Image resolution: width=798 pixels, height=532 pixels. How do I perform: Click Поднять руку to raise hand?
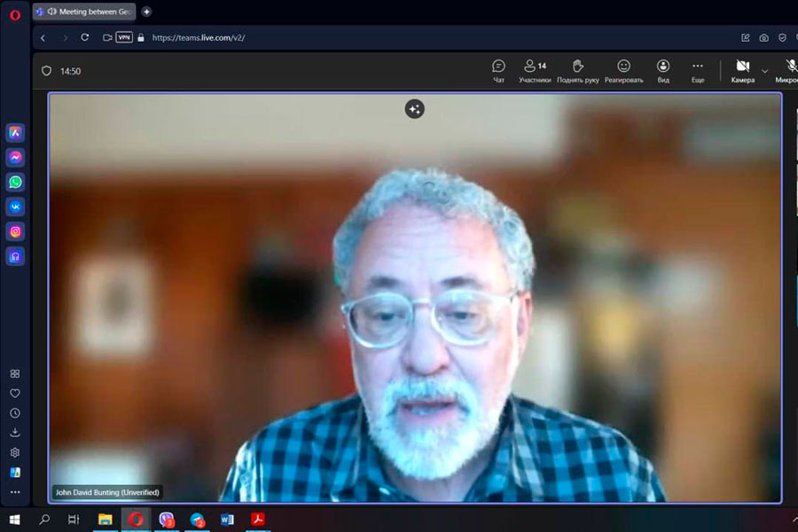pyautogui.click(x=578, y=70)
